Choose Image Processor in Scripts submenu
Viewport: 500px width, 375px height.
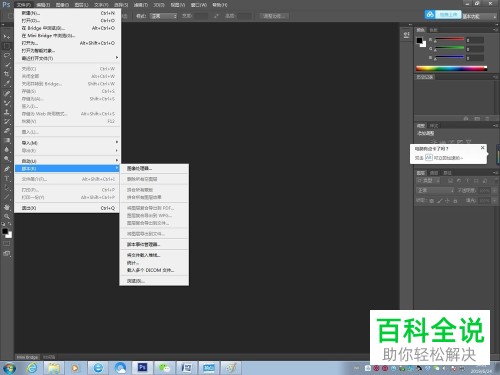click(x=154, y=169)
